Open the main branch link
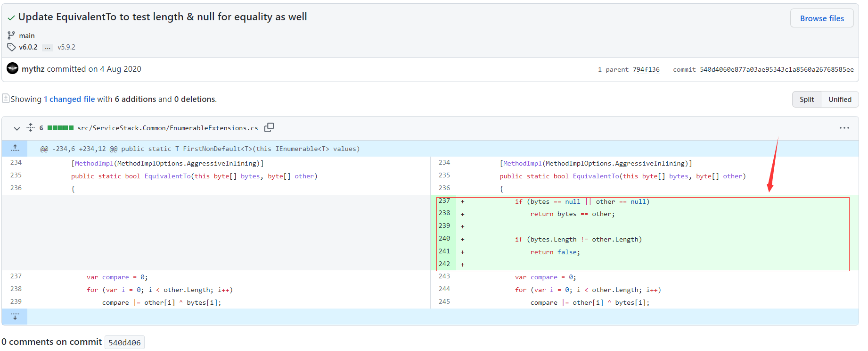This screenshot has height=351, width=868. click(27, 36)
